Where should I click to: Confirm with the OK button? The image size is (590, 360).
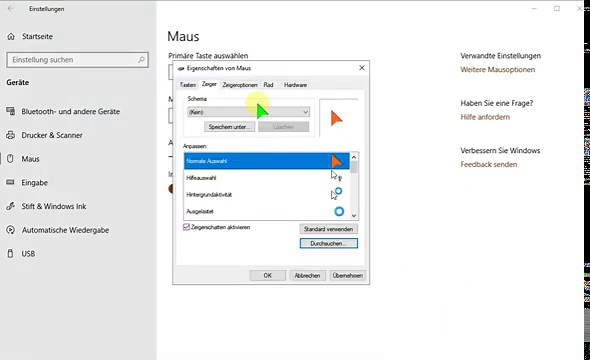(x=268, y=275)
